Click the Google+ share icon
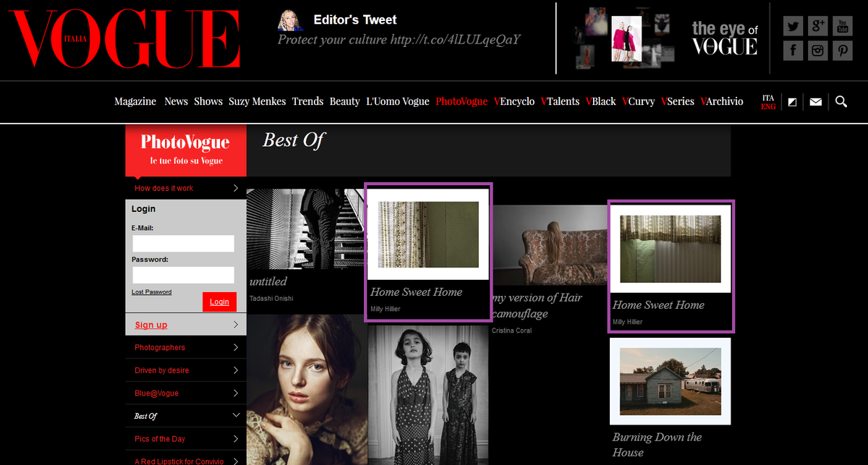 tap(817, 25)
